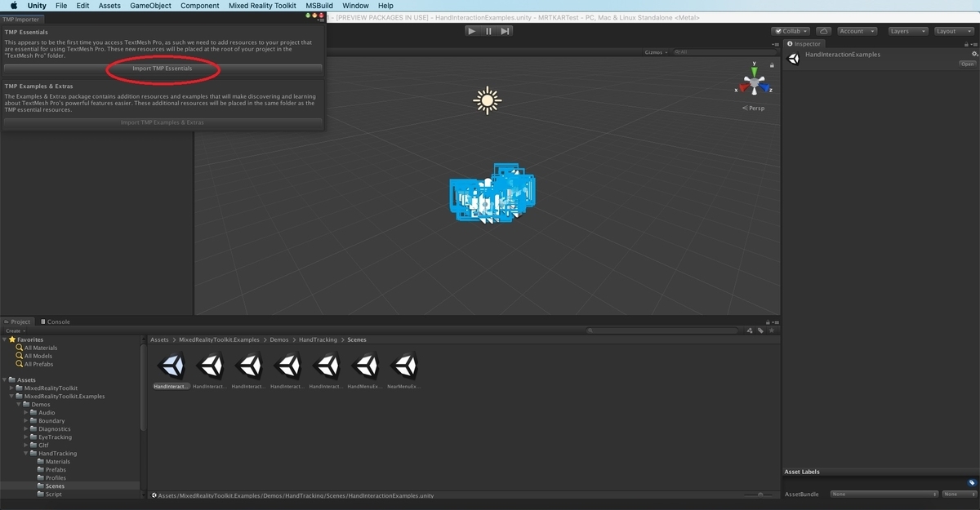Collapse the Assets root folder
The width and height of the screenshot is (980, 510).
click(5, 379)
